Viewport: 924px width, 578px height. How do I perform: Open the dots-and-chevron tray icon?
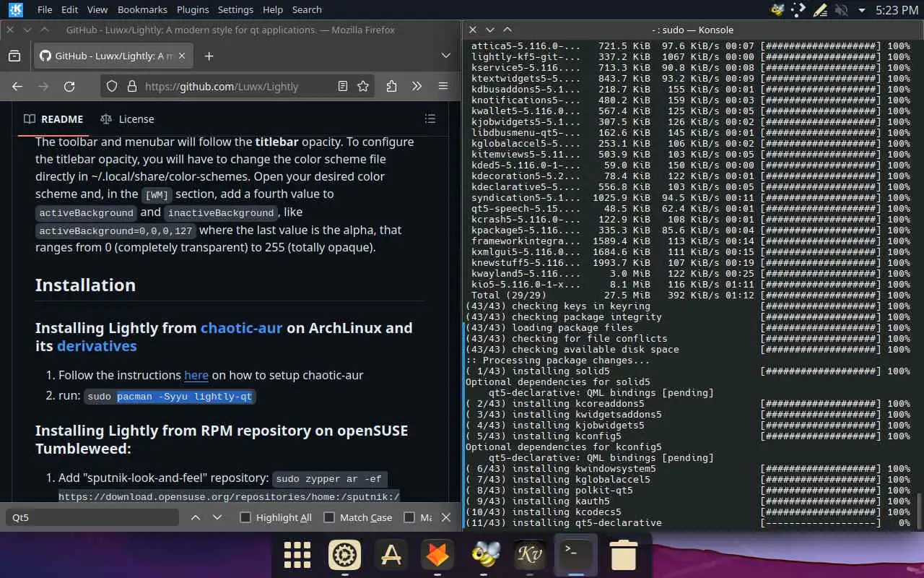[x=798, y=10]
